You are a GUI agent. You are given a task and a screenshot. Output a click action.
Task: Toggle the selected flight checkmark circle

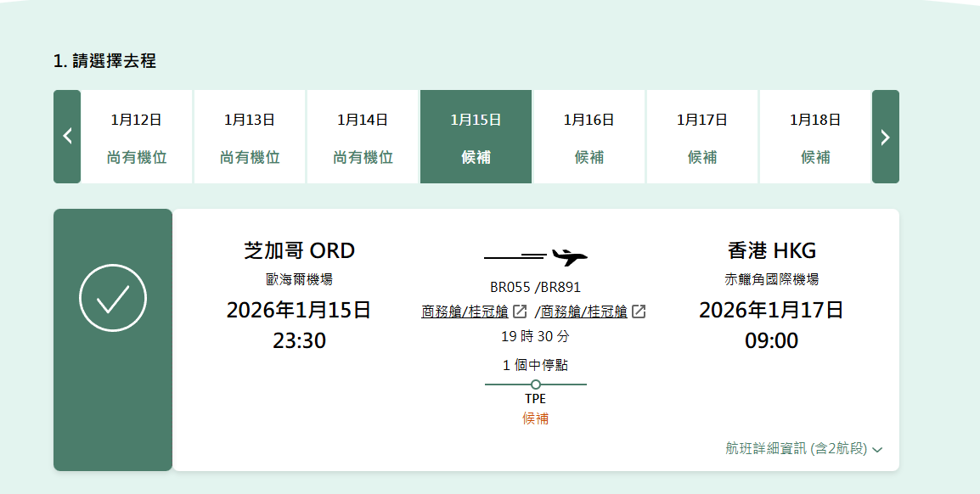(x=113, y=298)
